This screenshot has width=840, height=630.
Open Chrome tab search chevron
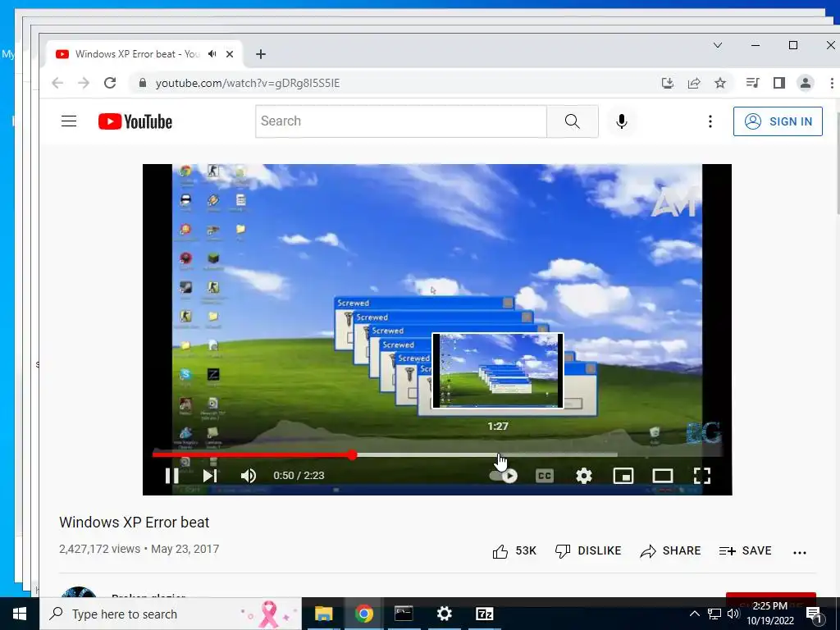718,45
